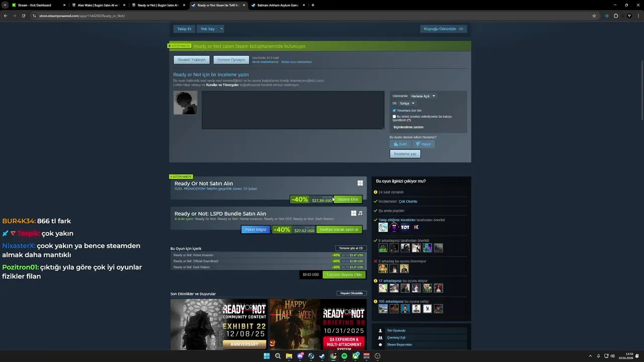The width and height of the screenshot is (644, 362).
Task: Click Tümüne göz at (3) button
Action: pyautogui.click(x=351, y=248)
